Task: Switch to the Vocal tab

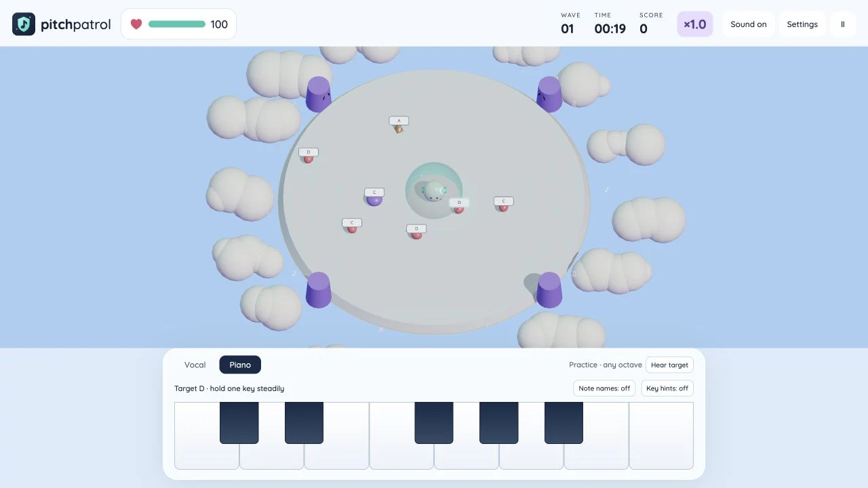Action: click(x=195, y=365)
